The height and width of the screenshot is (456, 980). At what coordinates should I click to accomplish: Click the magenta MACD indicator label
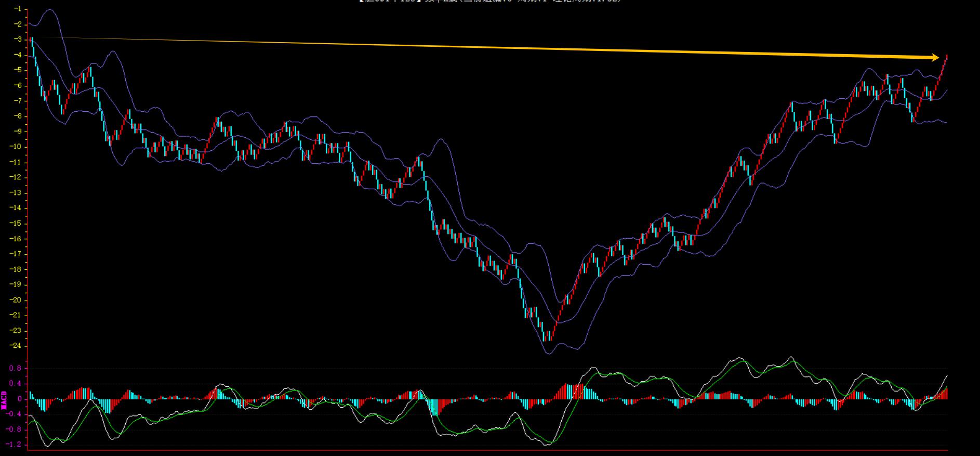pos(4,399)
